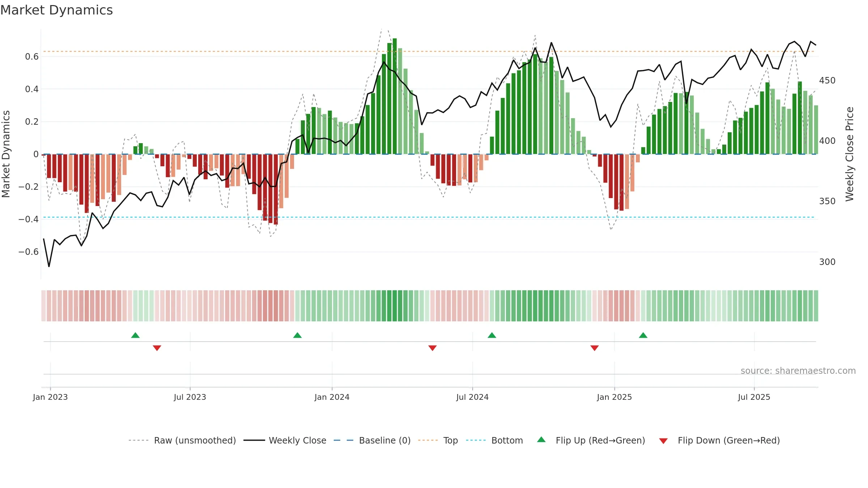Click the red flip-down marker before Jul 2023
The width and height of the screenshot is (868, 488).
point(157,348)
